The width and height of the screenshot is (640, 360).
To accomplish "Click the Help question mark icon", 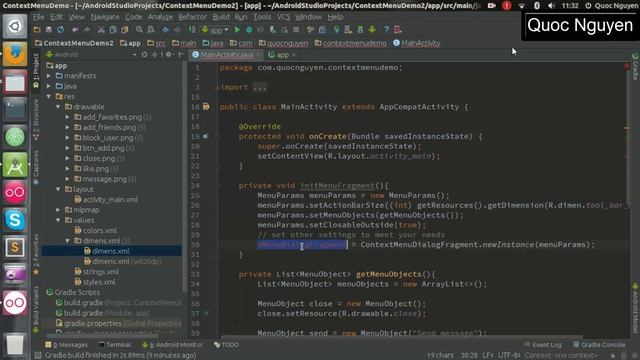I will 386,30.
